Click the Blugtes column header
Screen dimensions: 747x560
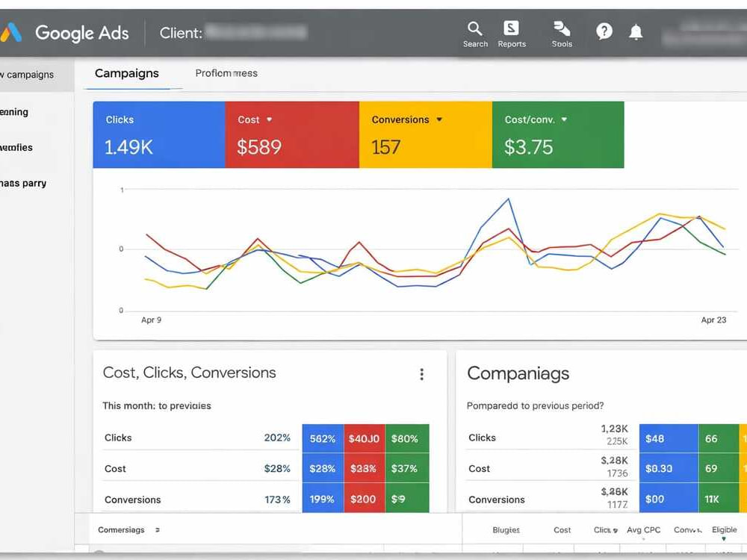pos(506,530)
